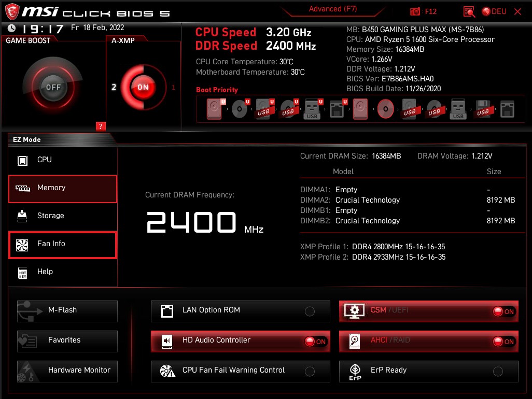
Task: Click the AHCI disk drive icon
Action: click(x=355, y=341)
